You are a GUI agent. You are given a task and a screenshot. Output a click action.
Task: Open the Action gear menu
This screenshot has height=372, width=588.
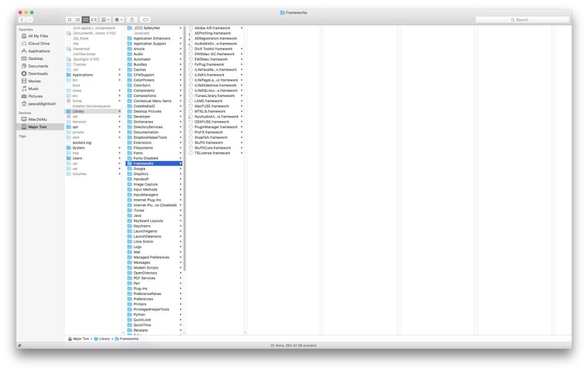click(119, 19)
